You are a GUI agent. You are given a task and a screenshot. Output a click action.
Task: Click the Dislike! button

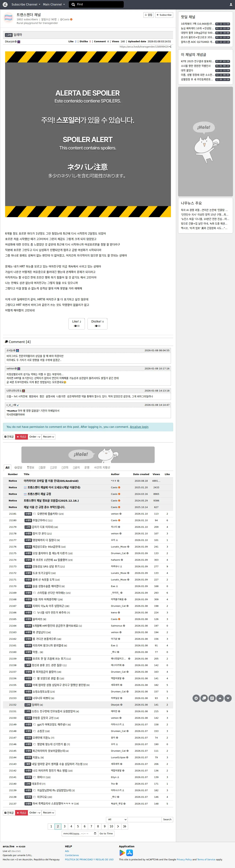point(97,323)
